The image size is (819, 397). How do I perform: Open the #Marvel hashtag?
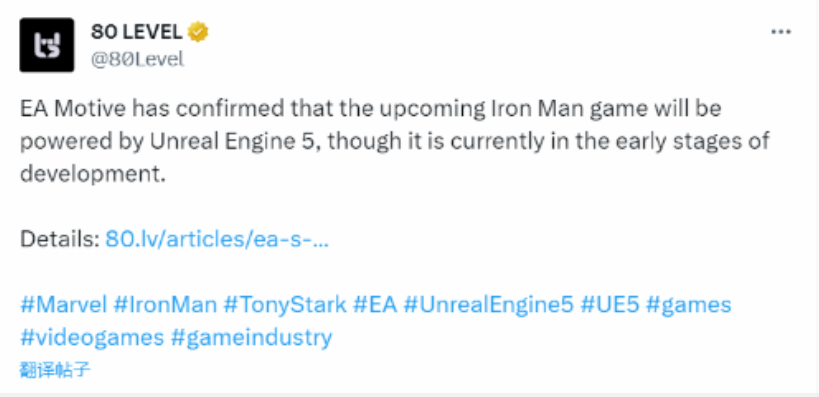64,305
